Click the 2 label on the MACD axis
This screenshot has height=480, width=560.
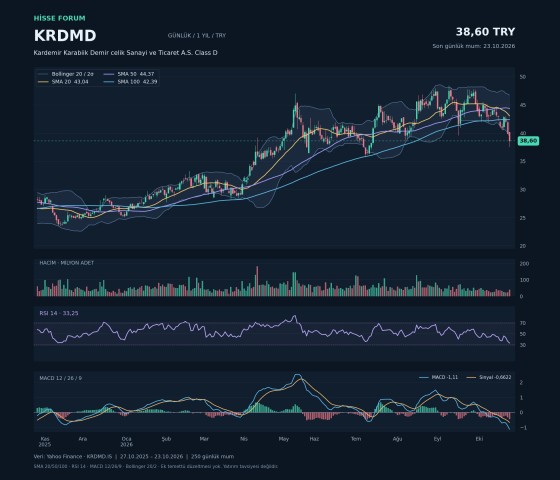[x=521, y=382]
